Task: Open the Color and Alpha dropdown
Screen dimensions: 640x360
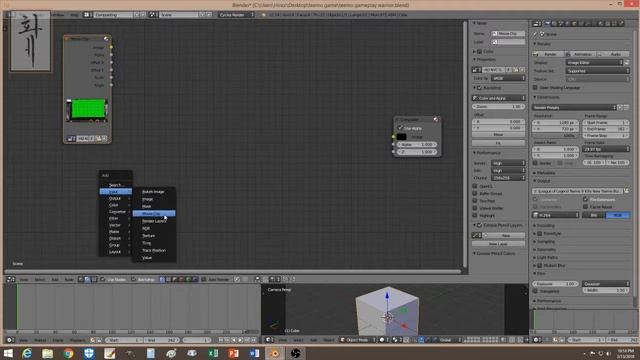Action: click(498, 98)
